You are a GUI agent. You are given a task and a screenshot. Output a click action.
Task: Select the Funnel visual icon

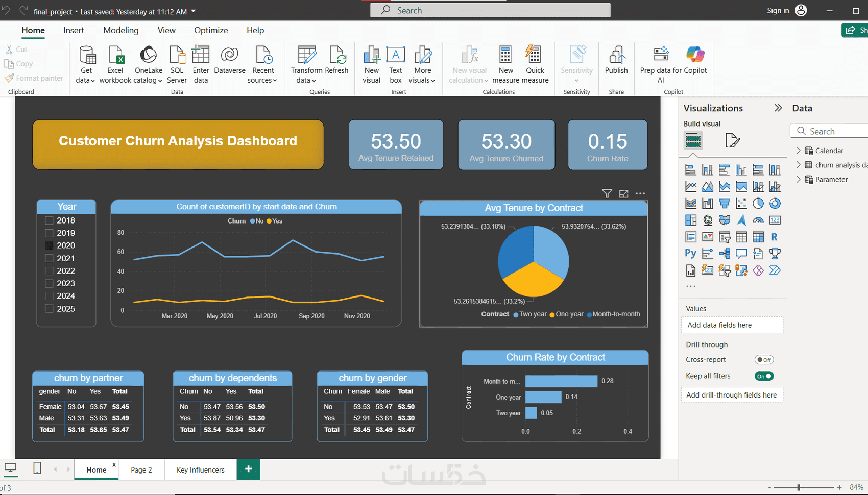[724, 204]
